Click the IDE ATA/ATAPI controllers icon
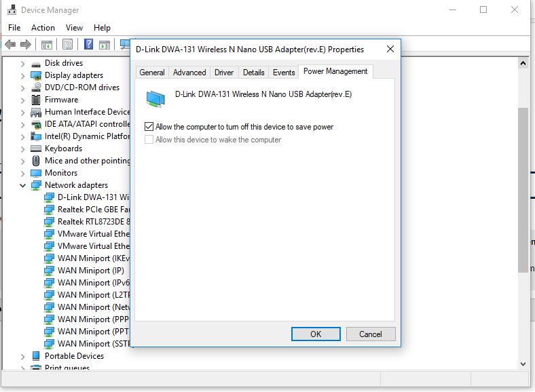 (36, 124)
